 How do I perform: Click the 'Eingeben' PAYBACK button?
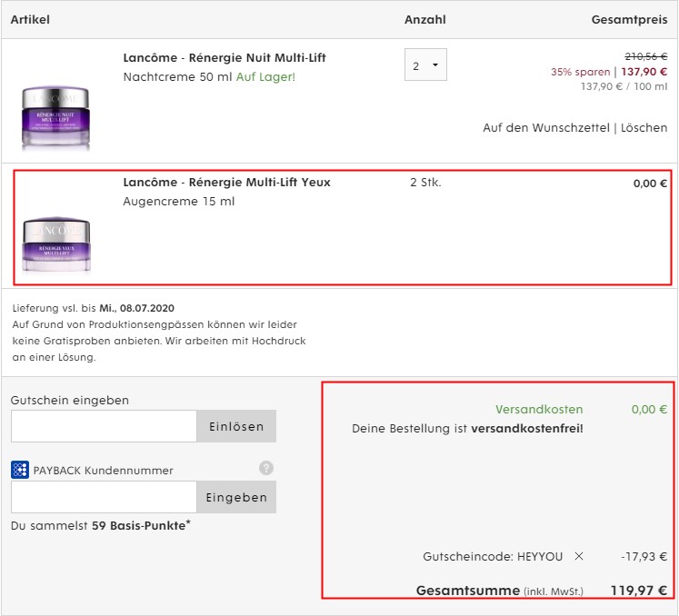pyautogui.click(x=236, y=497)
